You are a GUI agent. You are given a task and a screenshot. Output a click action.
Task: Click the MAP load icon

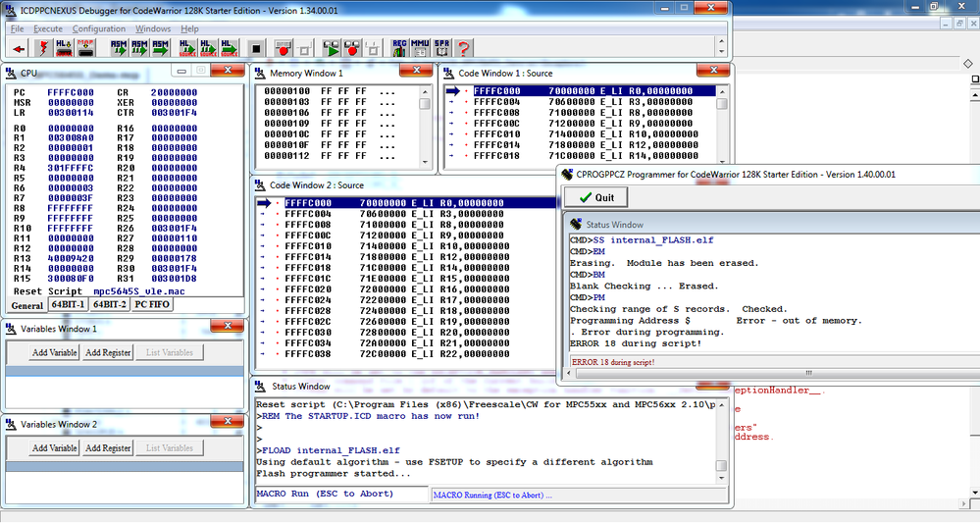coord(85,48)
